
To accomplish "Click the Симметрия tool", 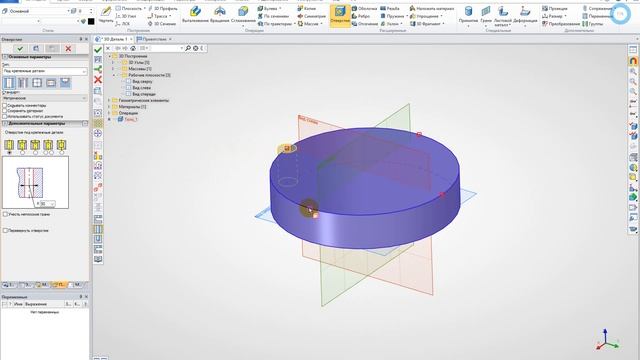I will [x=311, y=16].
